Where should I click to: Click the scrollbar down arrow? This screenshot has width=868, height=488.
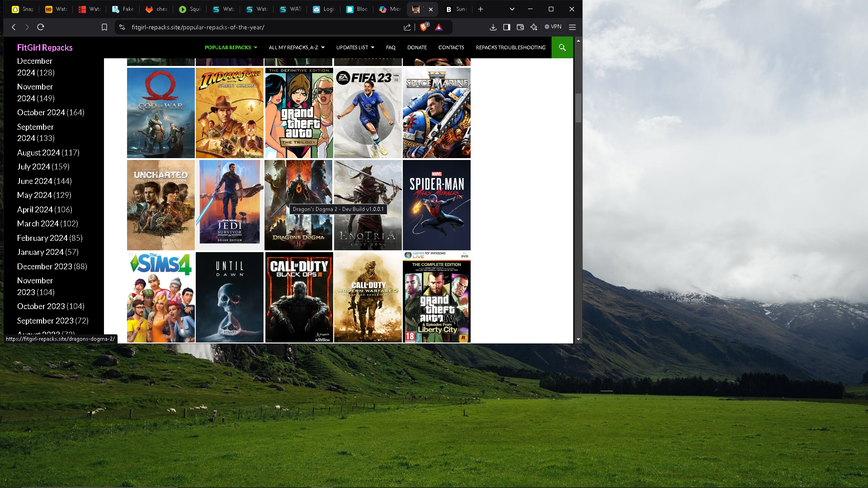[x=578, y=339]
